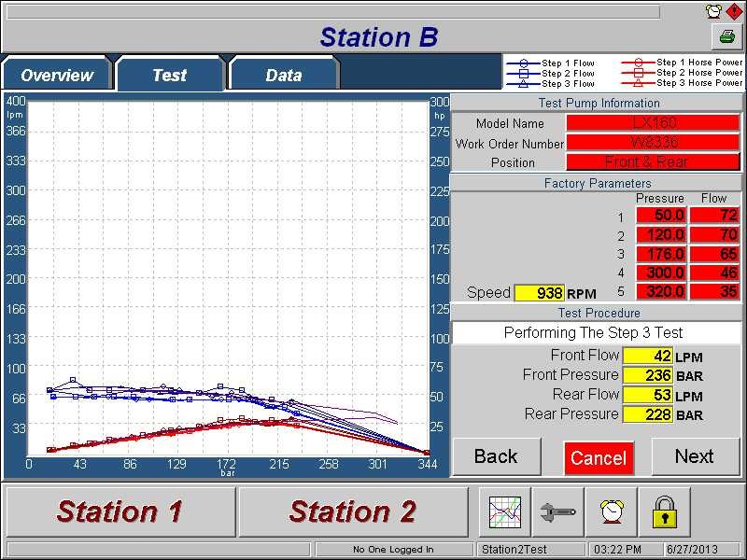Click the Front Pressure reading 236
Viewport: 747px width, 560px height.
click(x=648, y=375)
